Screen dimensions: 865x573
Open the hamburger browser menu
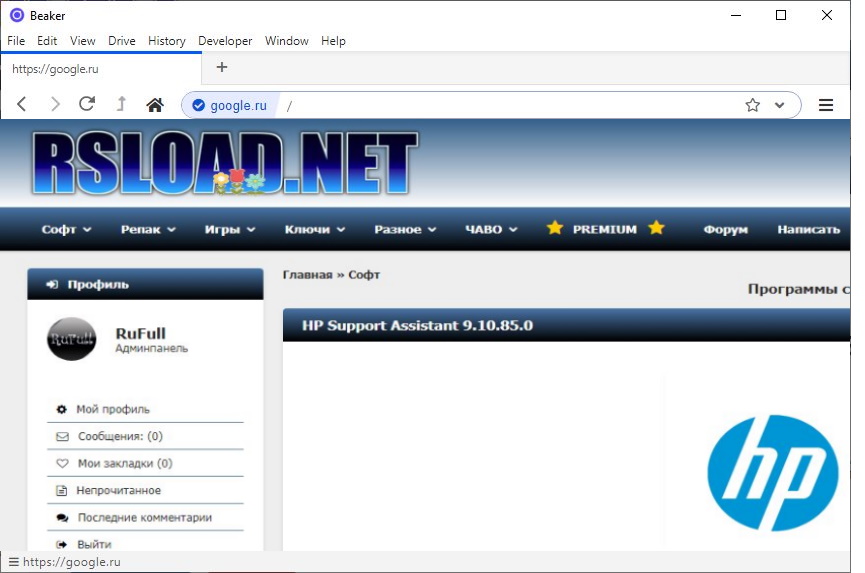[826, 105]
